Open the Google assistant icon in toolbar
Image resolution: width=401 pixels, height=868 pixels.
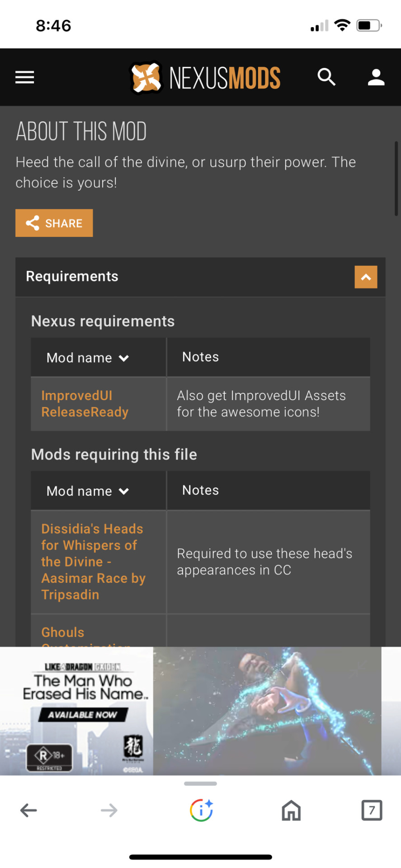pyautogui.click(x=201, y=810)
